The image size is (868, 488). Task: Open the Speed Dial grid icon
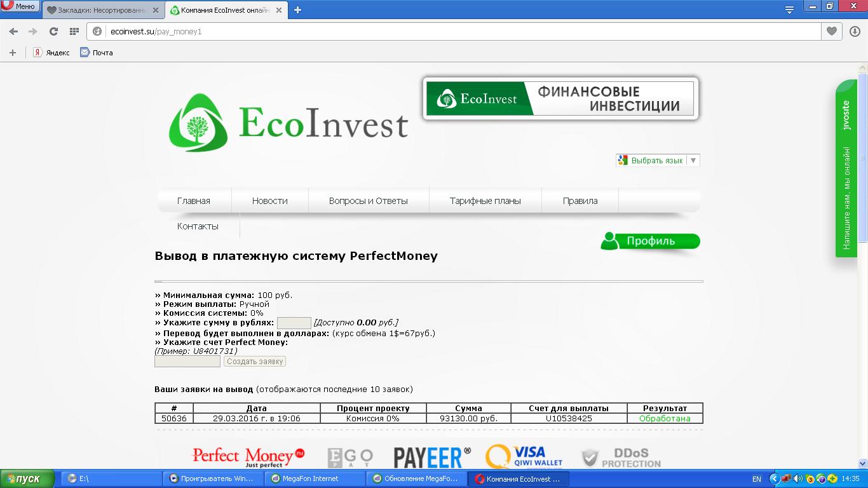click(x=74, y=31)
